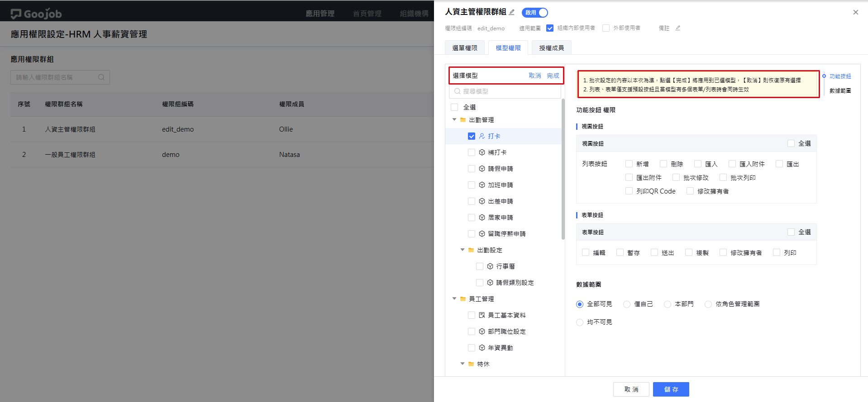Select the 本部門 data scope radio

[x=668, y=304]
